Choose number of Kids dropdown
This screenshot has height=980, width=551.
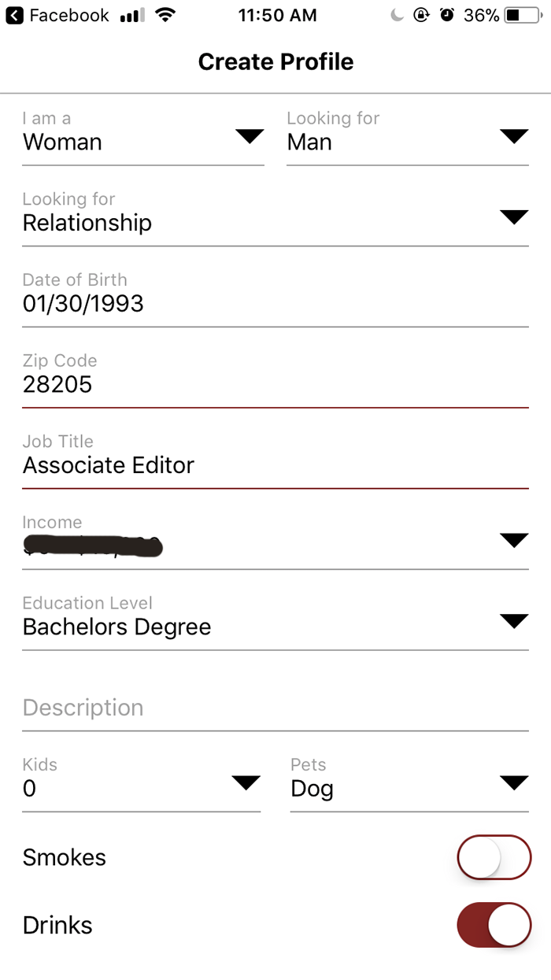click(x=246, y=782)
